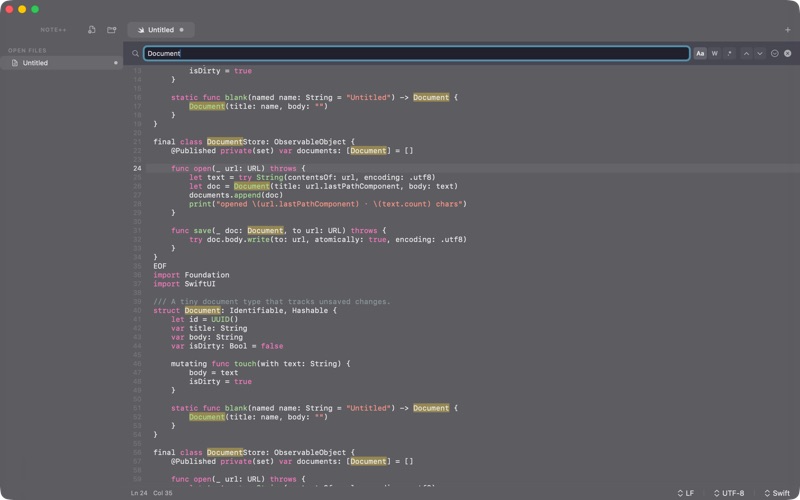Click the let text = try String line

pos(312,178)
